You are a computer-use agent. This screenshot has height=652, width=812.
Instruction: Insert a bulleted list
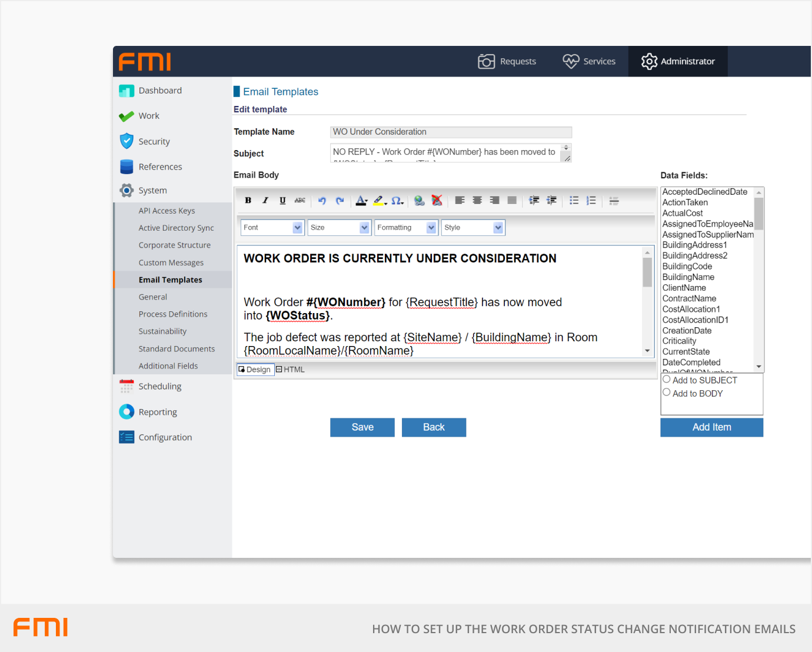tap(574, 201)
